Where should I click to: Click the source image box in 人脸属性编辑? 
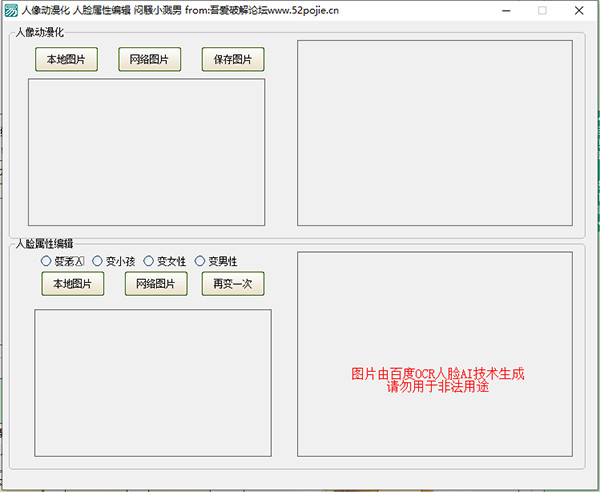point(153,383)
